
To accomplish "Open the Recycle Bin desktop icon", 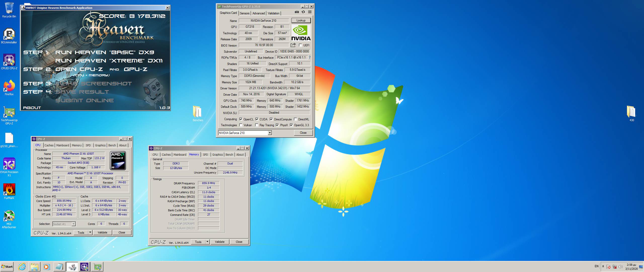I will coord(9,10).
